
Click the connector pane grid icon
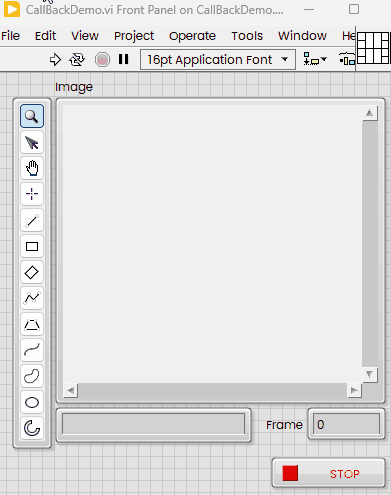373,48
